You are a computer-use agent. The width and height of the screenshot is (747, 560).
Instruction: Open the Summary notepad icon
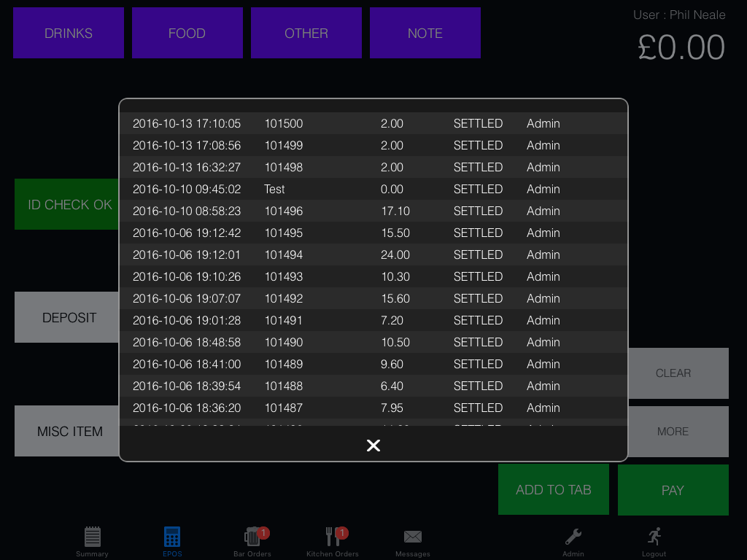coord(92,538)
